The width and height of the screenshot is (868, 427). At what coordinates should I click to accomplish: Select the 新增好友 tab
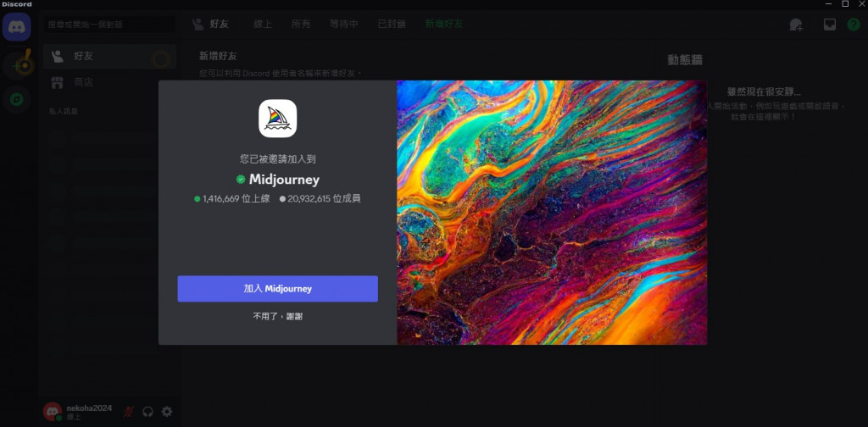[444, 24]
